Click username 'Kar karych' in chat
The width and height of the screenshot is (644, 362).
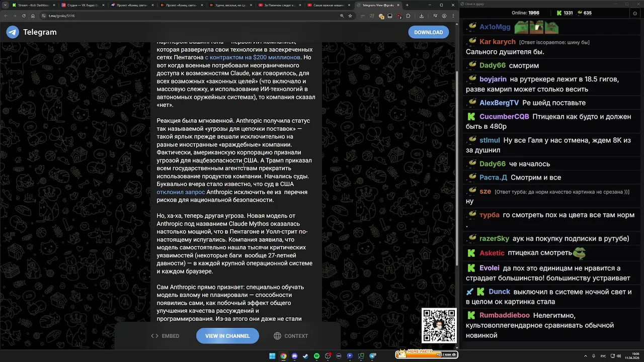coord(498,42)
